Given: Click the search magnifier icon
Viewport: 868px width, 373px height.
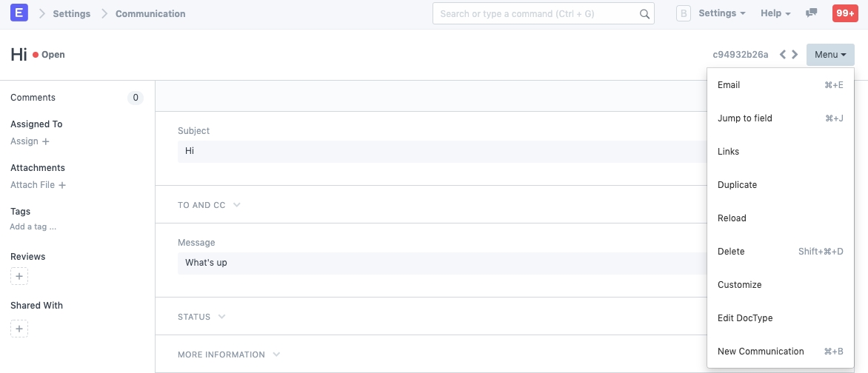Looking at the screenshot, I should pos(644,14).
